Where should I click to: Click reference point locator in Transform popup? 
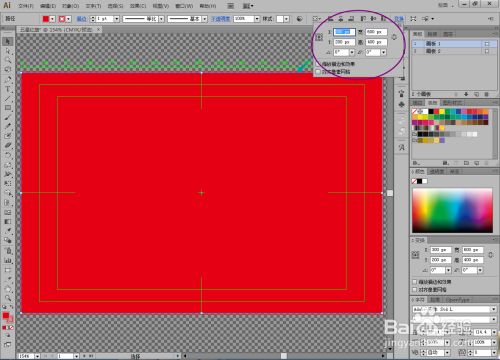319,38
